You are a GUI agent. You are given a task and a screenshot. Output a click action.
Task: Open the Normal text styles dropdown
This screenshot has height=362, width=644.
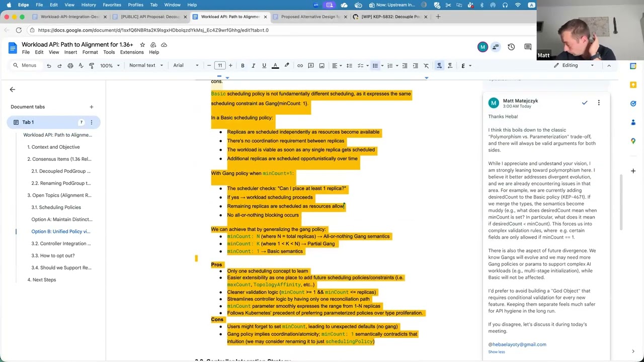coord(146,65)
